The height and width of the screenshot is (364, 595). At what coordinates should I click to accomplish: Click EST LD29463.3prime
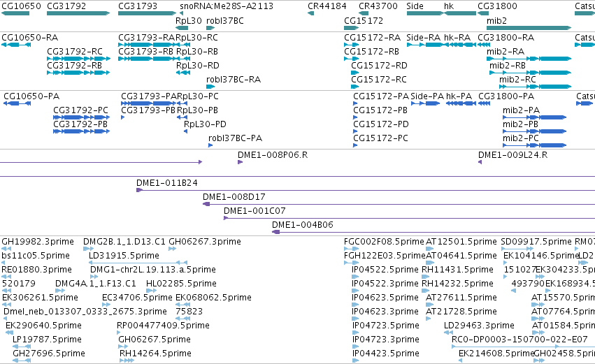[x=479, y=326]
